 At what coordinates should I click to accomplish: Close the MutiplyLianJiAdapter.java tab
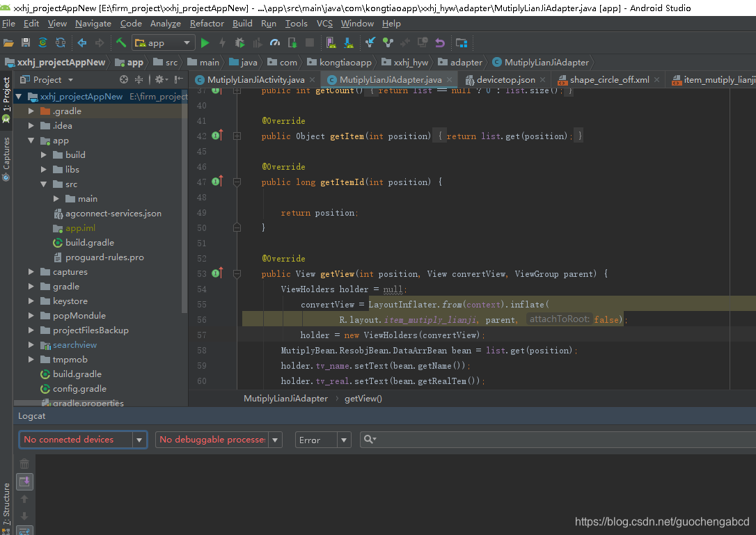point(450,80)
